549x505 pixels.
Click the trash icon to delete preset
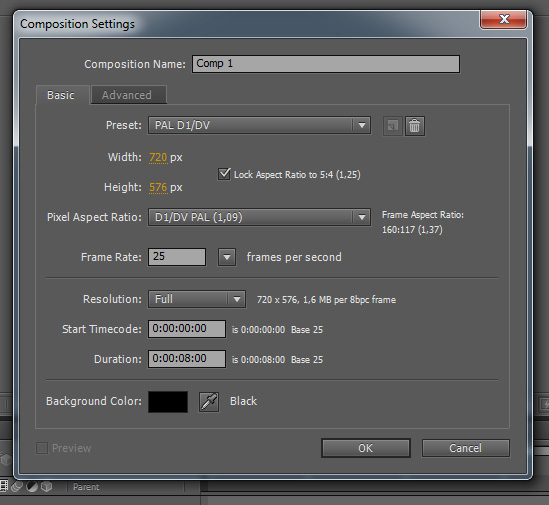(x=415, y=126)
